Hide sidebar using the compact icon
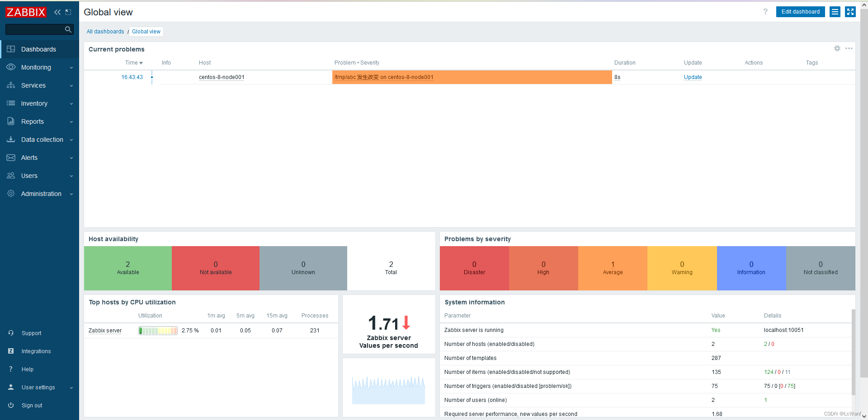This screenshot has width=868, height=420. pyautogui.click(x=68, y=12)
